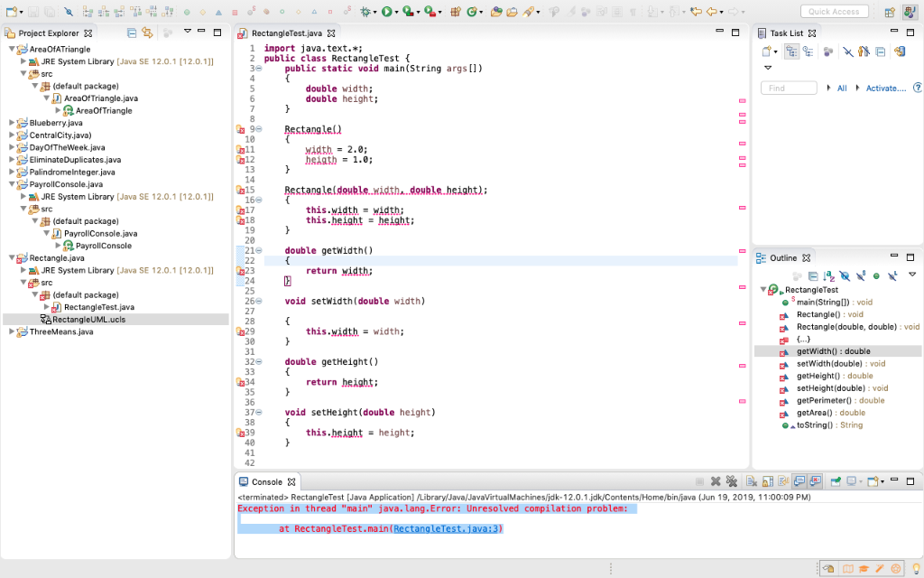Image resolution: width=924 pixels, height=578 pixels.
Task: Collapse the PayrollConsole.java project tree
Action: click(x=11, y=184)
